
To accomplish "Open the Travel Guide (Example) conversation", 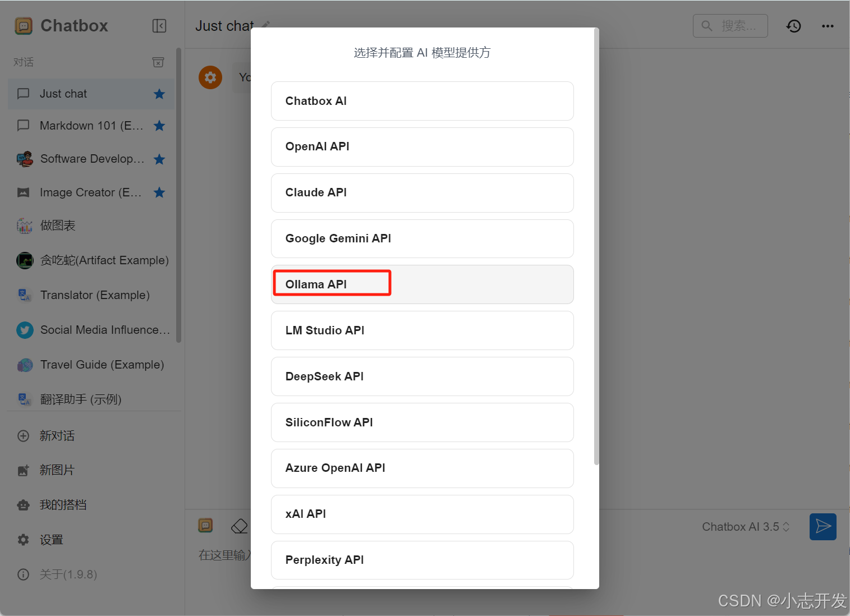I will tap(91, 365).
